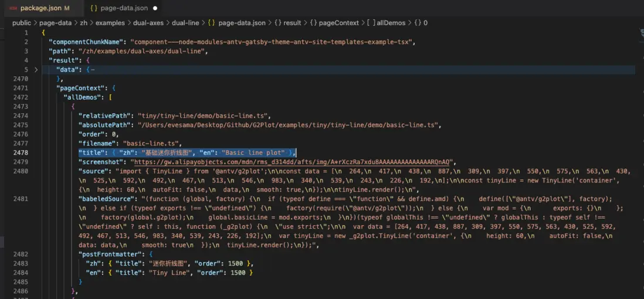This screenshot has height=299, width=644.
Task: Click the highlighted "title" key on line 2478
Action: tap(93, 152)
